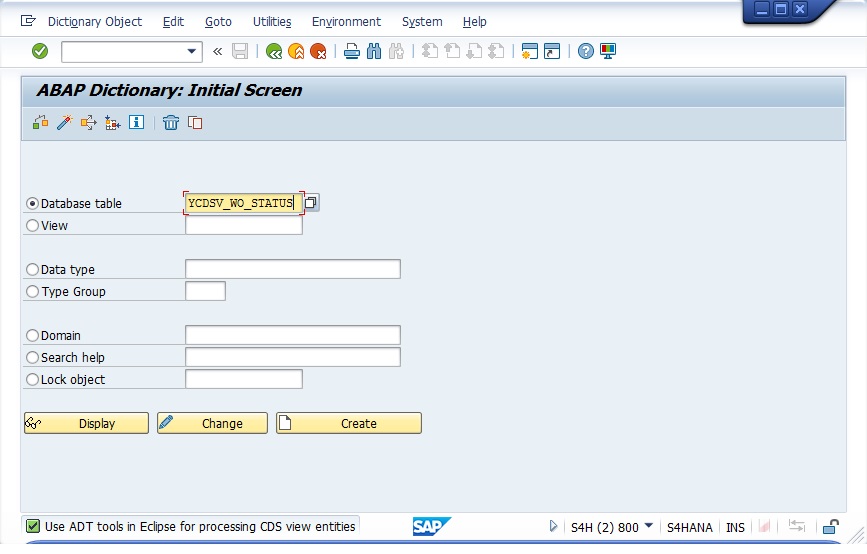Click the Change button

coord(212,424)
